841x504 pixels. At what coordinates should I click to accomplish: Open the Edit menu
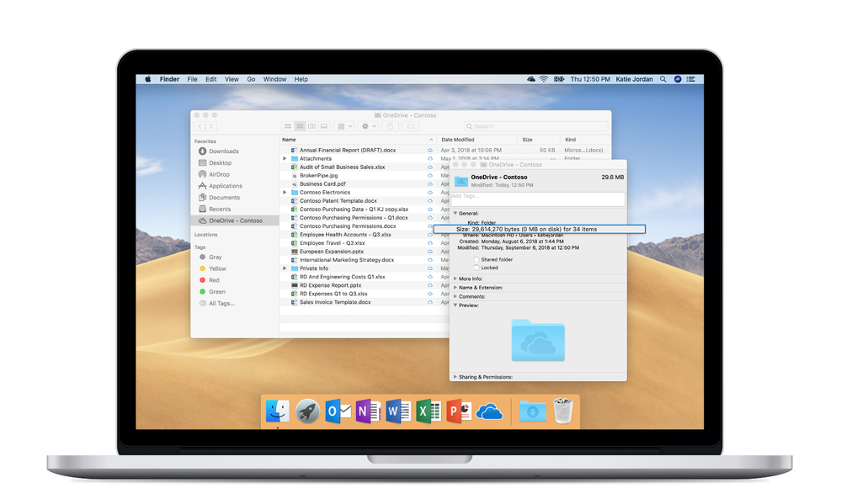(210, 79)
